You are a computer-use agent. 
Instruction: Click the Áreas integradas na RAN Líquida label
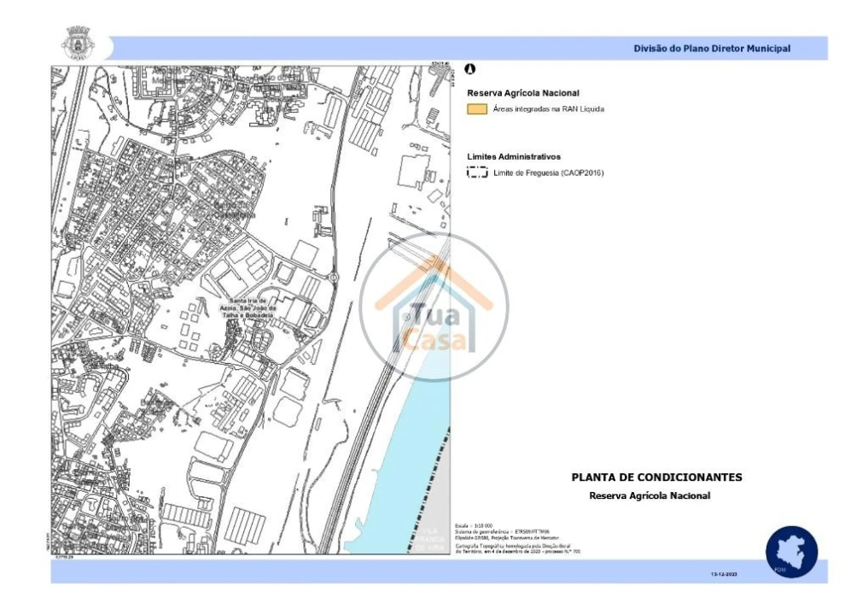[x=548, y=109]
